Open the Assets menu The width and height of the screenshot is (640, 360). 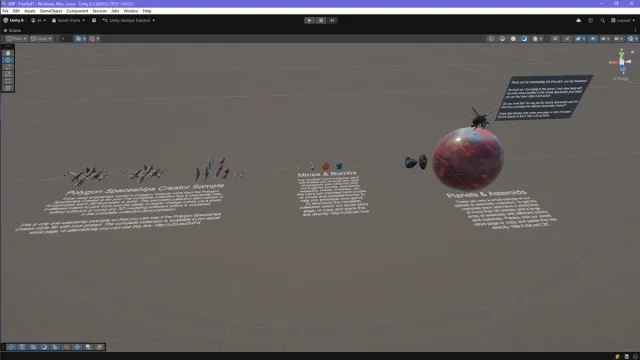29,11
